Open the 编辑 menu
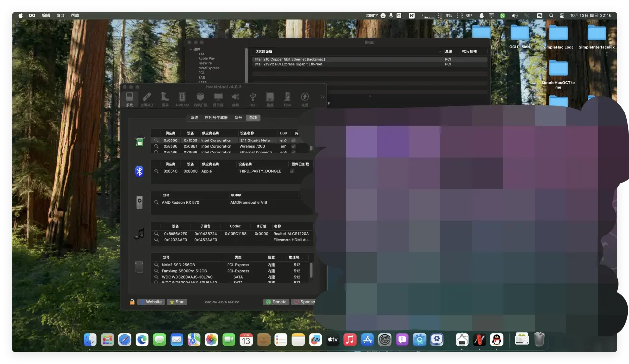Screen dimensions: 629x364 (x=46, y=16)
